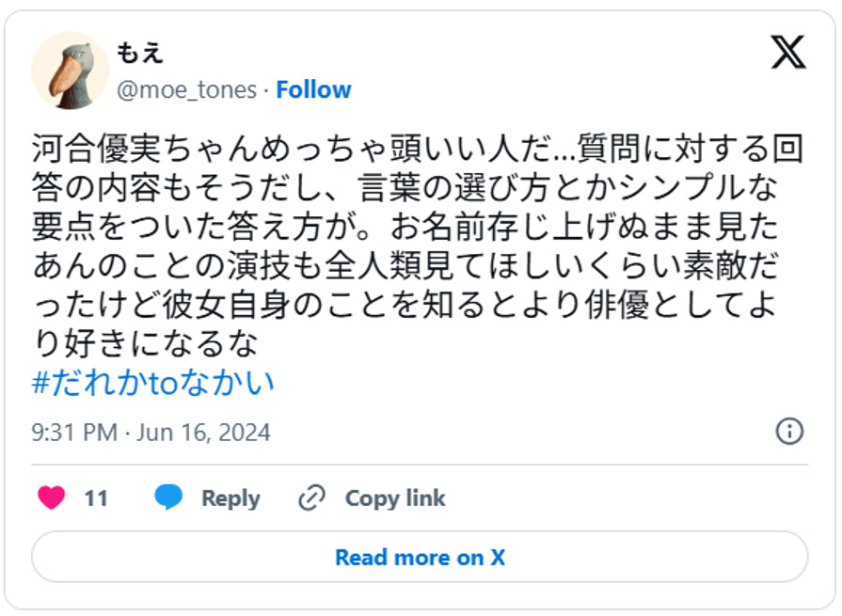Click the Read more on X button
This screenshot has width=842, height=616.
tap(420, 557)
